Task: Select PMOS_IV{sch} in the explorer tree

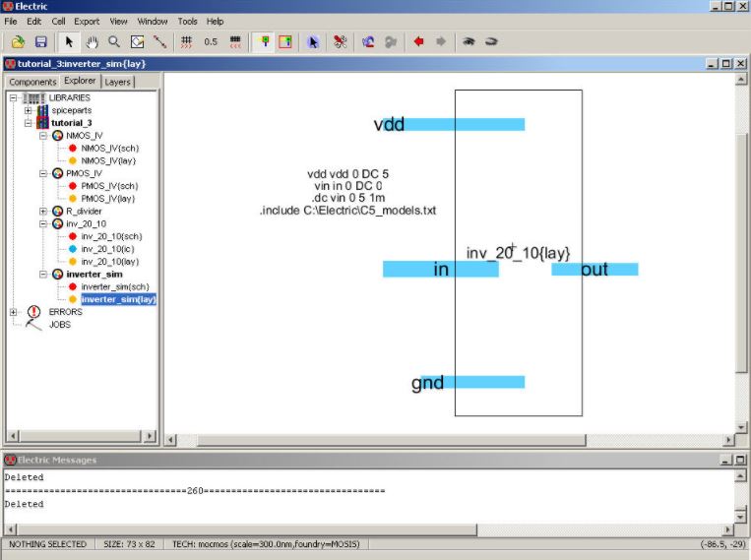Action: click(x=109, y=186)
